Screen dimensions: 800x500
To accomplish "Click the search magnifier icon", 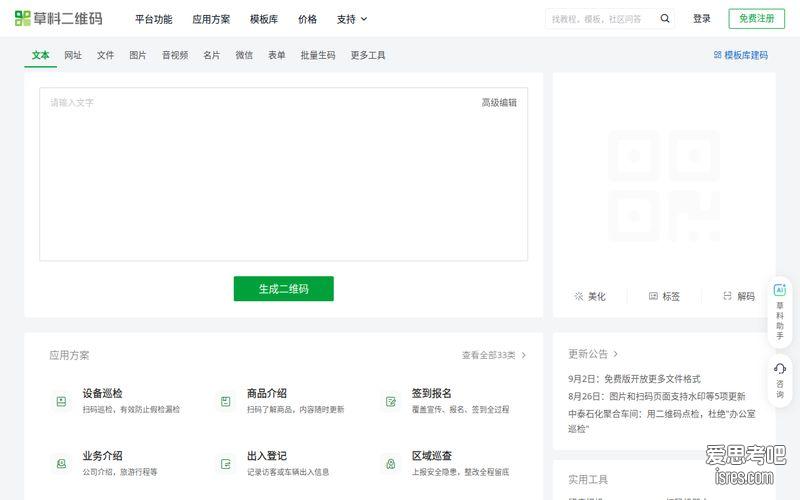I will [665, 19].
